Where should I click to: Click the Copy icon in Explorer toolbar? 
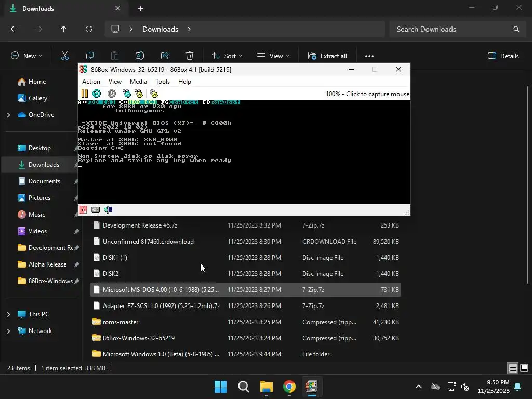tap(90, 56)
